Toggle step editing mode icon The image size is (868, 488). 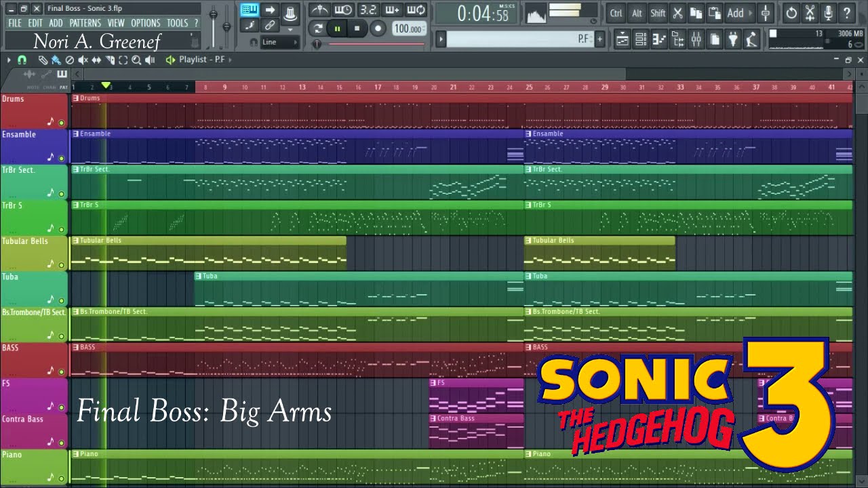[250, 26]
